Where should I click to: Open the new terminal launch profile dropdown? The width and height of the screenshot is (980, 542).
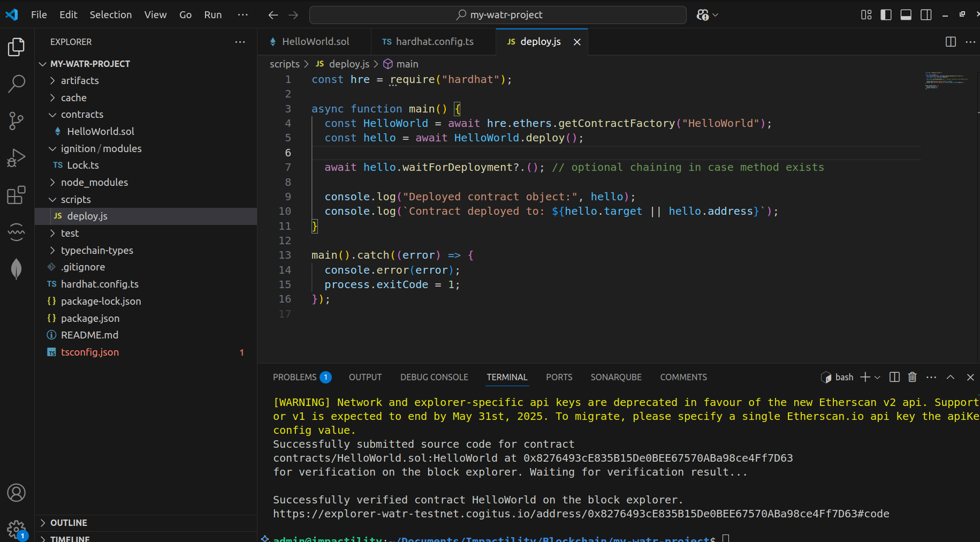[878, 378]
